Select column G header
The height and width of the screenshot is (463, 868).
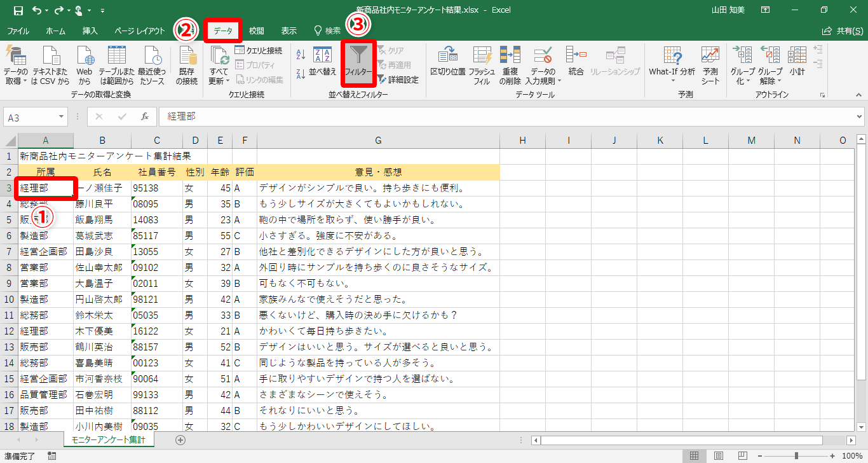point(378,141)
